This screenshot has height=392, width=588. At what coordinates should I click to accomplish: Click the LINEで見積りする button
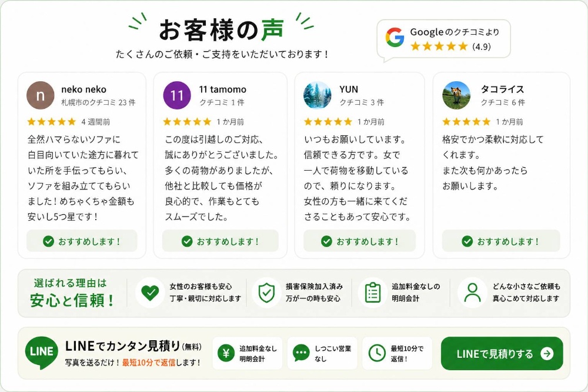[502, 353]
